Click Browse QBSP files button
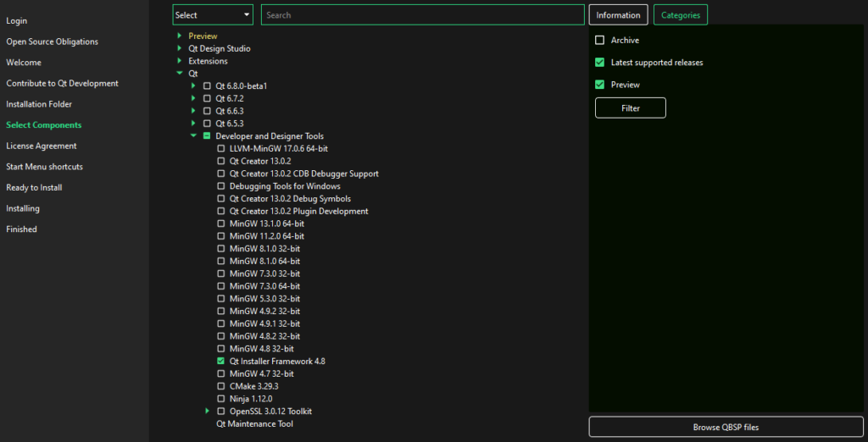Screen dimensions: 868x442 pos(726,427)
